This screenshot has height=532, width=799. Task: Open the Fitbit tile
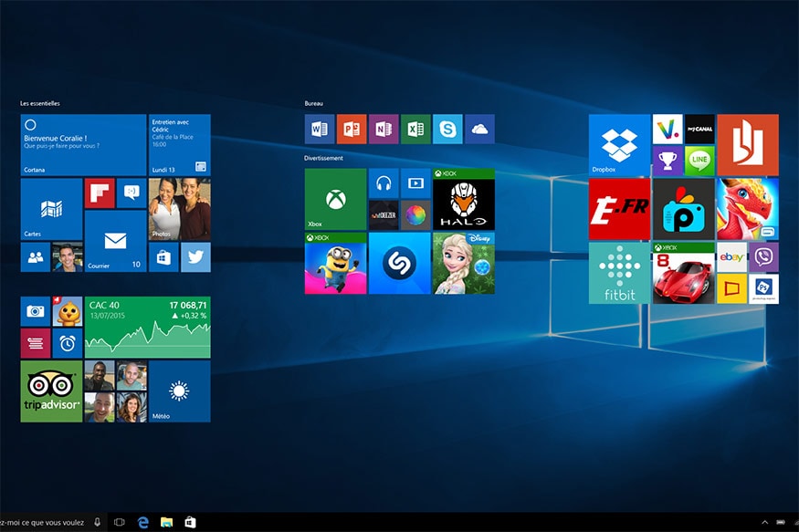click(620, 273)
